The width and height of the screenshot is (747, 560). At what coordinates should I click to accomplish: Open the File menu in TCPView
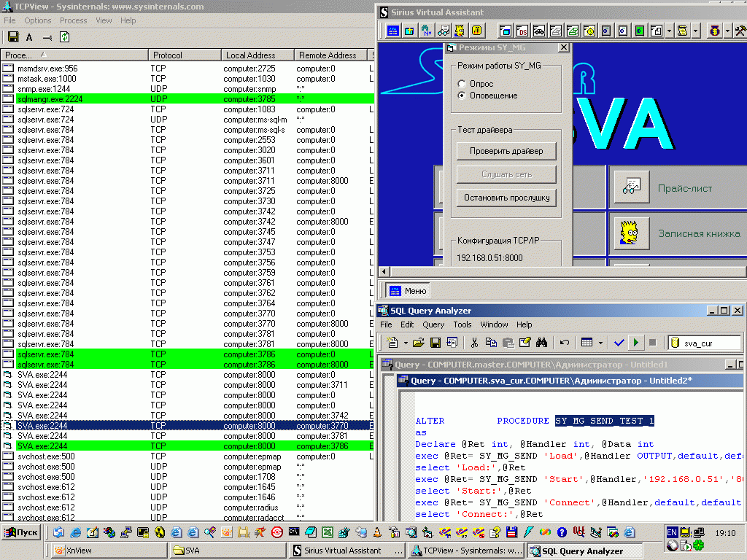pos(9,20)
